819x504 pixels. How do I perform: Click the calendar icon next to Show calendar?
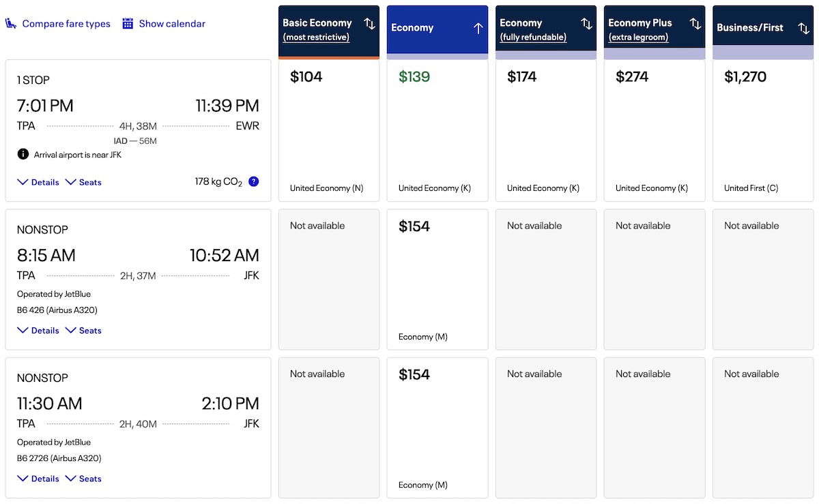point(128,24)
